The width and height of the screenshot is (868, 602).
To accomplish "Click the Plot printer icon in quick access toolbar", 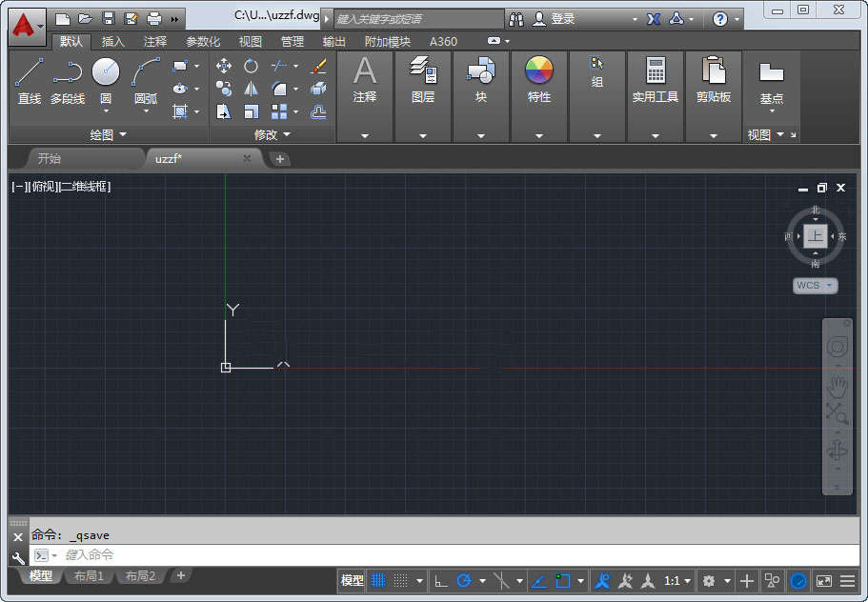I will coord(154,18).
